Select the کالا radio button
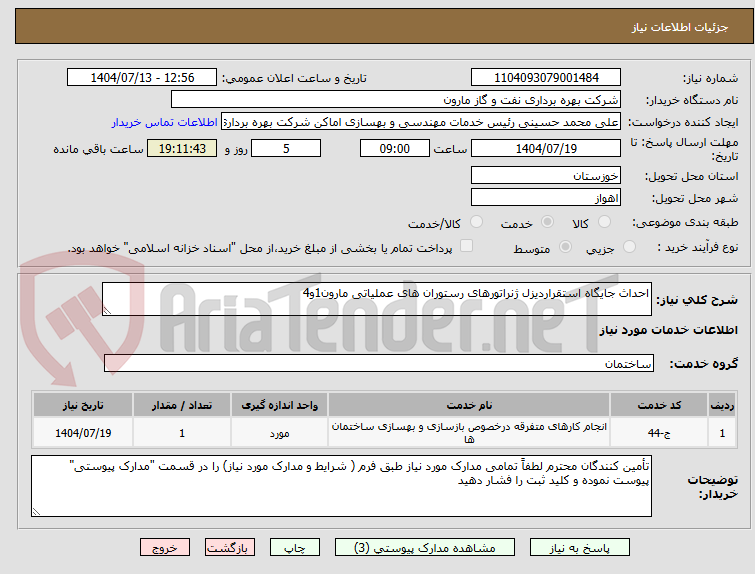Image resolution: width=755 pixels, height=574 pixels. 604,222
